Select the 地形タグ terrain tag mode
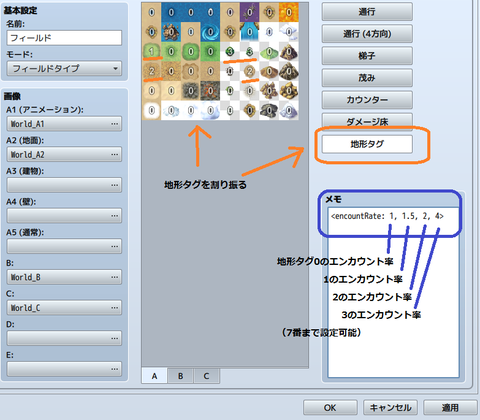 click(x=367, y=144)
